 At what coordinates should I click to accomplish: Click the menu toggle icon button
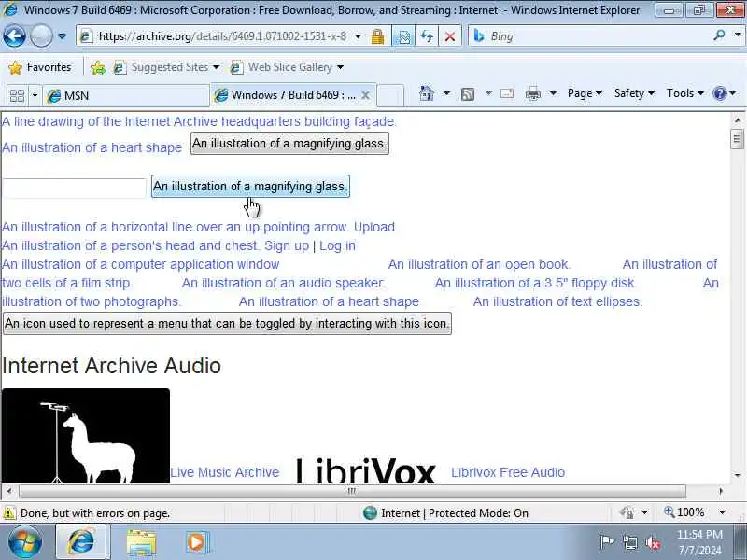coord(227,324)
